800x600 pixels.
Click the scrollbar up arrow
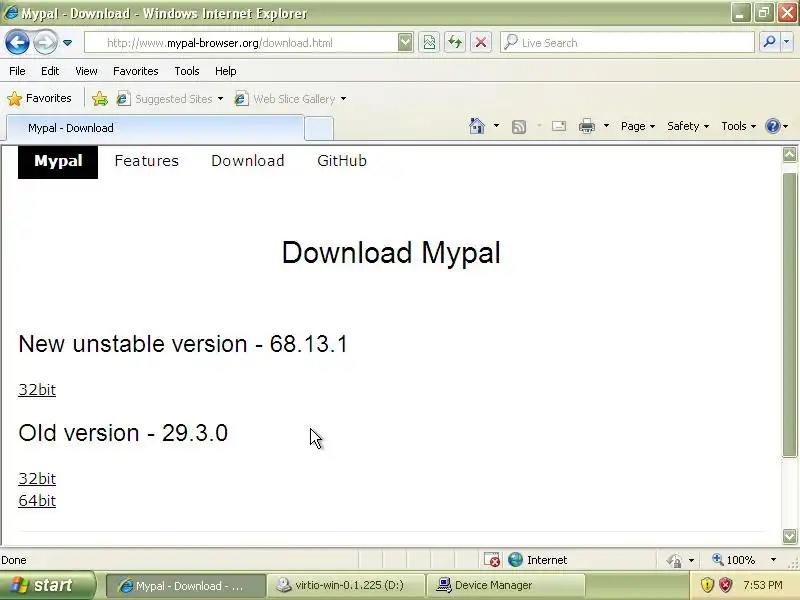click(x=790, y=155)
